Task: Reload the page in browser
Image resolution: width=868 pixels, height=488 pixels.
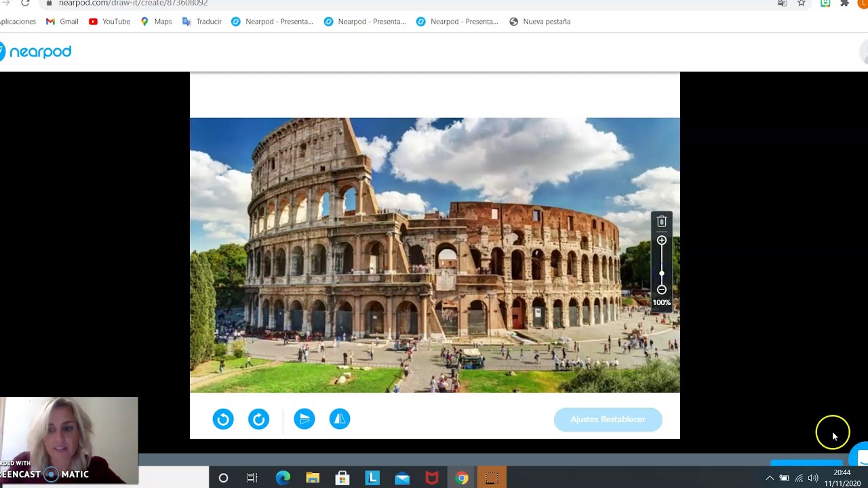Action: tap(25, 3)
